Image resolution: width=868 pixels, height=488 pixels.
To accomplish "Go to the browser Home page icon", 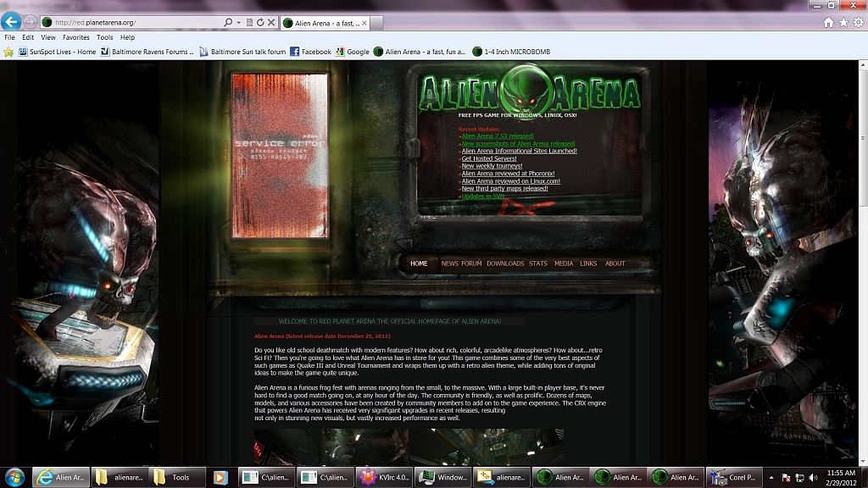I will click(x=828, y=23).
